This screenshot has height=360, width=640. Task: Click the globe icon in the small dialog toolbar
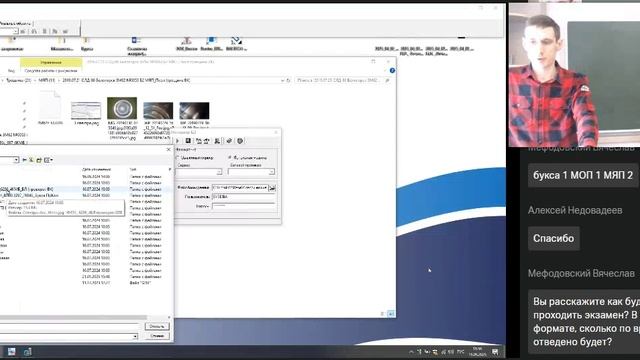point(240,141)
